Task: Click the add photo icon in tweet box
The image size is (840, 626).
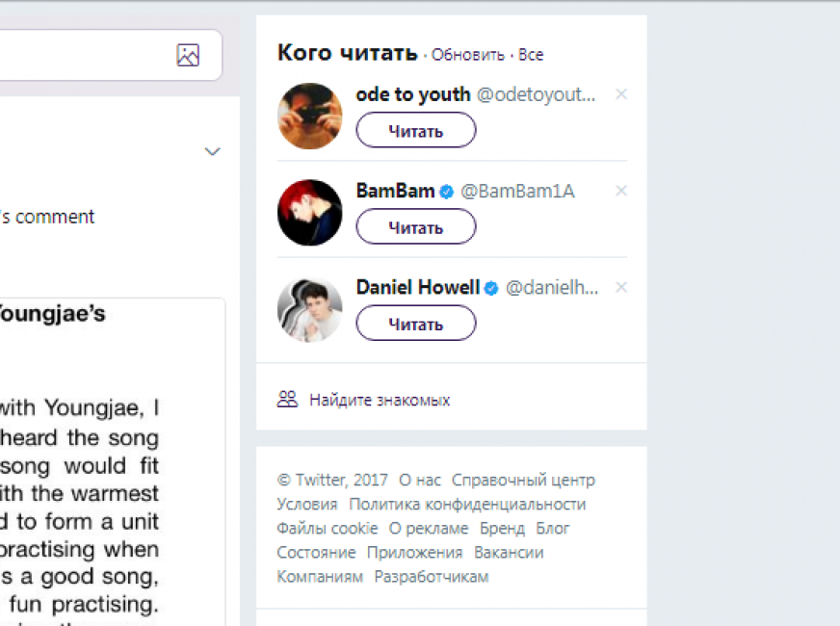Action: (x=188, y=55)
